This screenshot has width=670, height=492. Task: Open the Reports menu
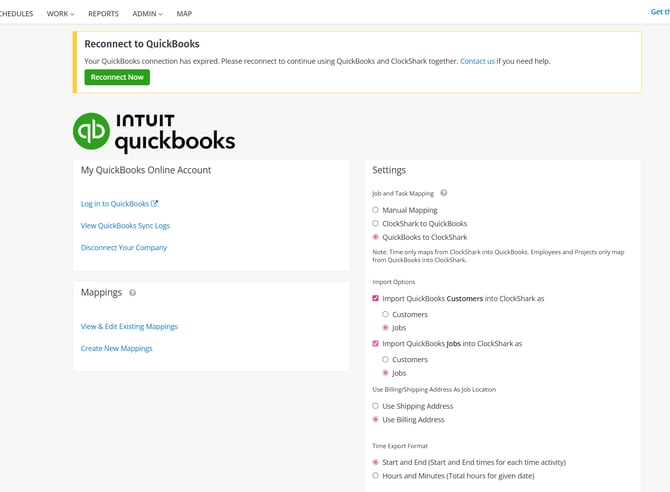pyautogui.click(x=103, y=14)
